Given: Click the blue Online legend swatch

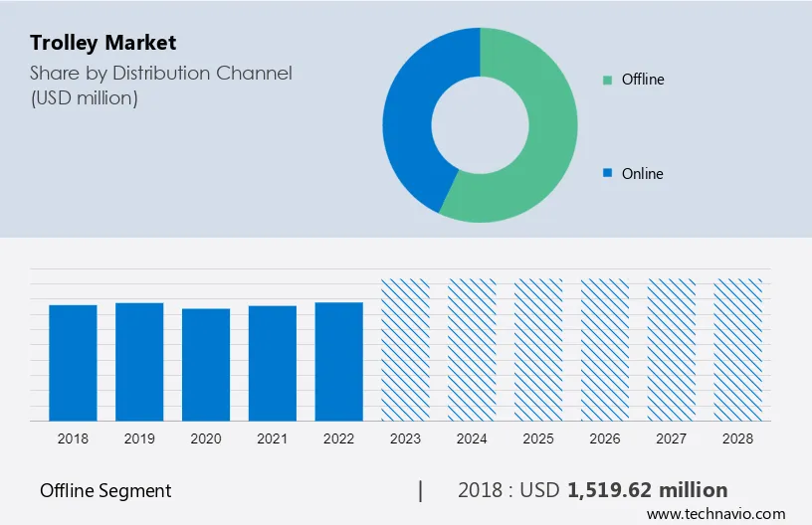Looking at the screenshot, I should point(607,173).
